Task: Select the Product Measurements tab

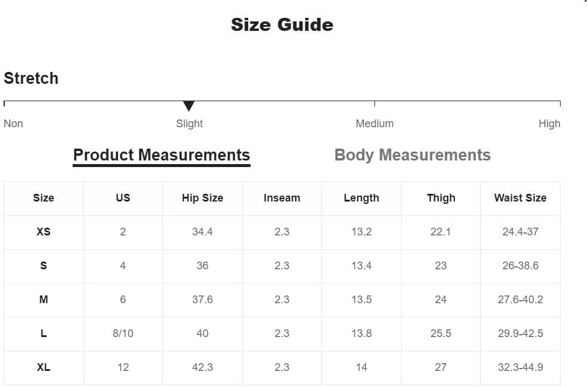Action: [162, 155]
